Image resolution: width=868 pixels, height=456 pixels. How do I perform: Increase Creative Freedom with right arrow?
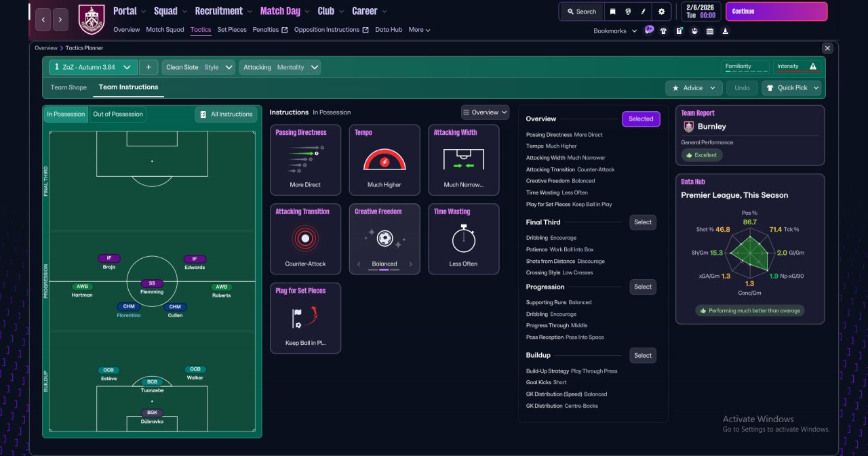pos(410,264)
